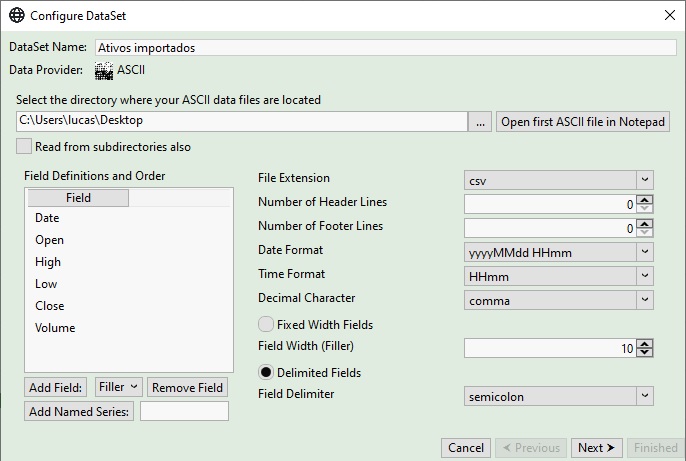Select the Close field in list
The height and width of the screenshot is (461, 686).
pyautogui.click(x=49, y=306)
